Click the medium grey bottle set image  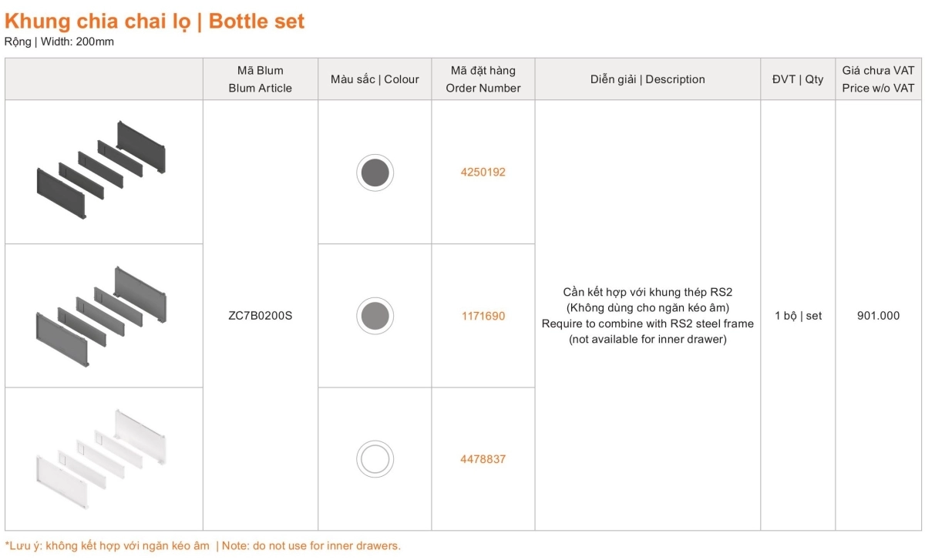pyautogui.click(x=103, y=316)
